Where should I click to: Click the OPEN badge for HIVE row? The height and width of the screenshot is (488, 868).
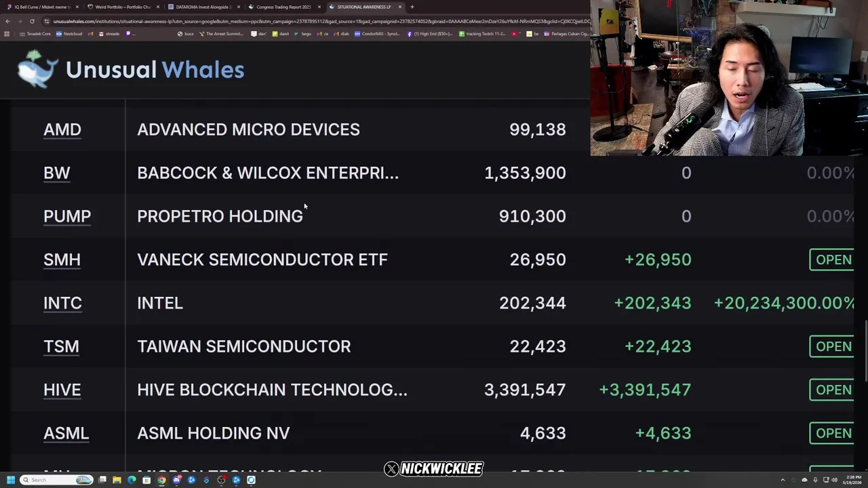(833, 390)
